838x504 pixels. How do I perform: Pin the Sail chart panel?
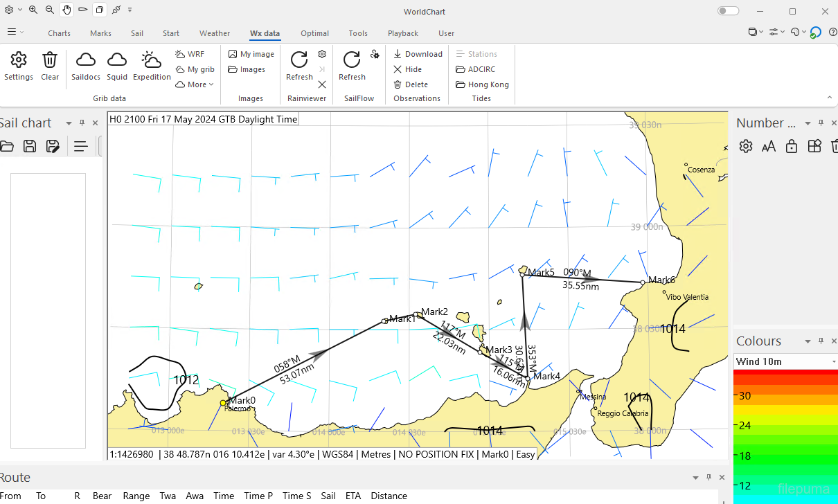tap(82, 123)
